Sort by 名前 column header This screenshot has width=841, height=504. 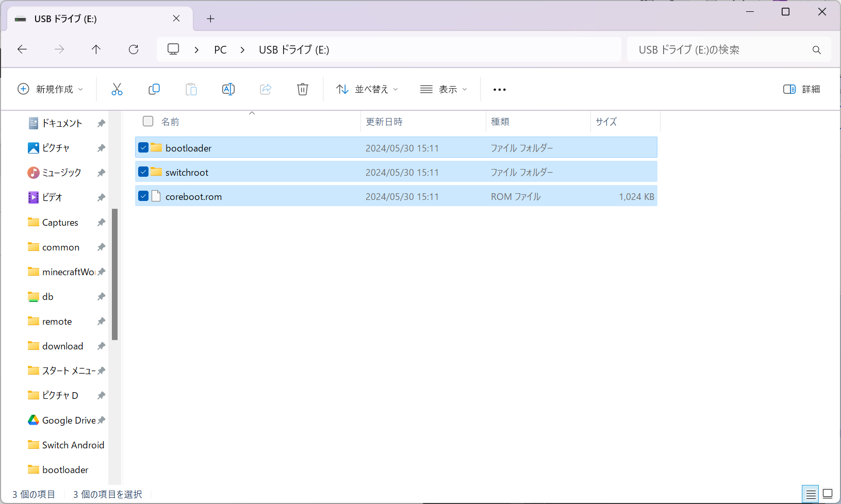[170, 122]
